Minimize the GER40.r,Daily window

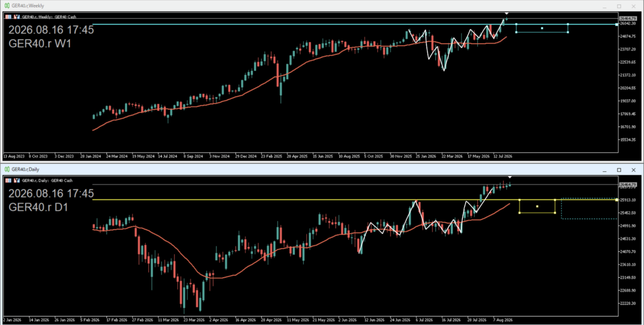click(x=604, y=170)
